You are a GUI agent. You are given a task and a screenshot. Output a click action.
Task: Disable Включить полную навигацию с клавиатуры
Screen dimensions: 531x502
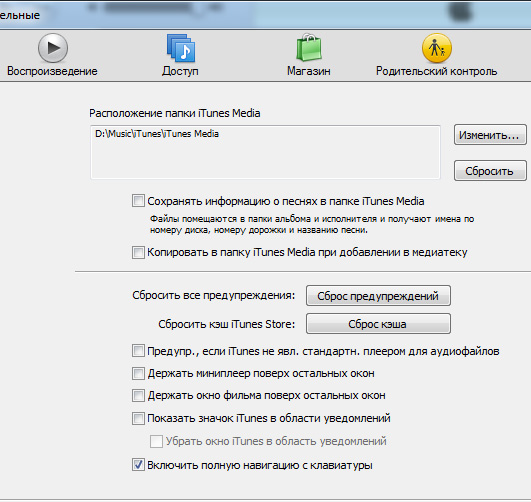[x=138, y=465]
